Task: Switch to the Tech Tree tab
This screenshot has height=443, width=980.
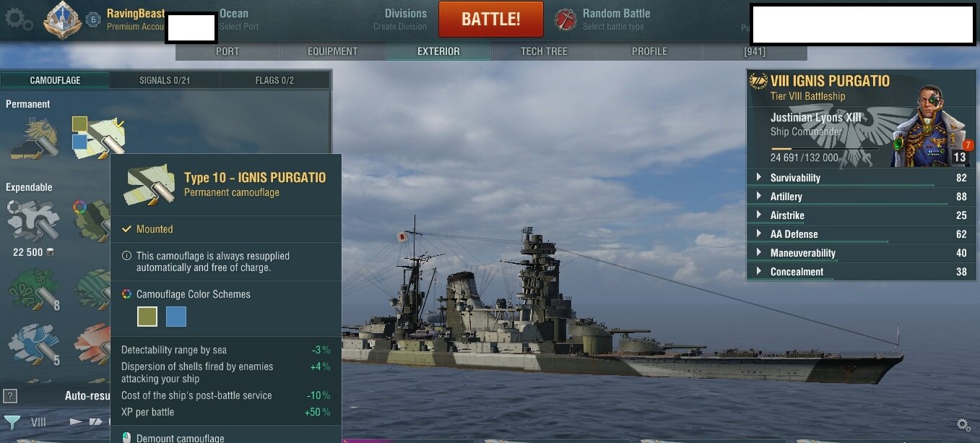Action: tap(544, 51)
